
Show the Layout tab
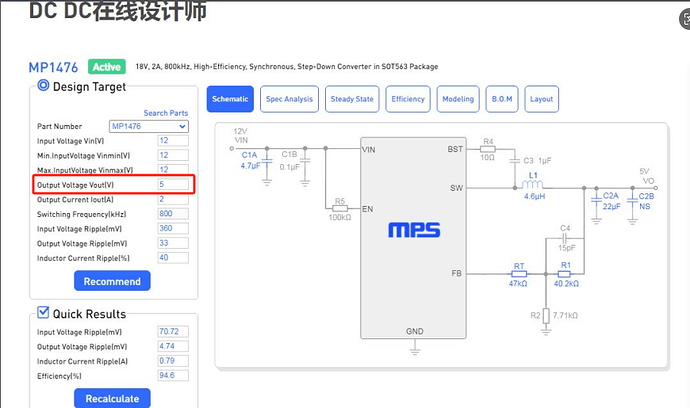(542, 99)
